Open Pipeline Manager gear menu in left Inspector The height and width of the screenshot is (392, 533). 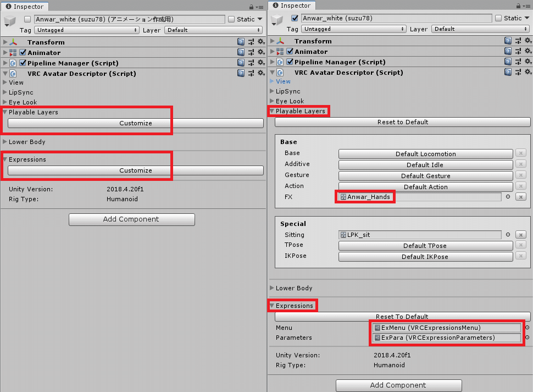tap(261, 63)
